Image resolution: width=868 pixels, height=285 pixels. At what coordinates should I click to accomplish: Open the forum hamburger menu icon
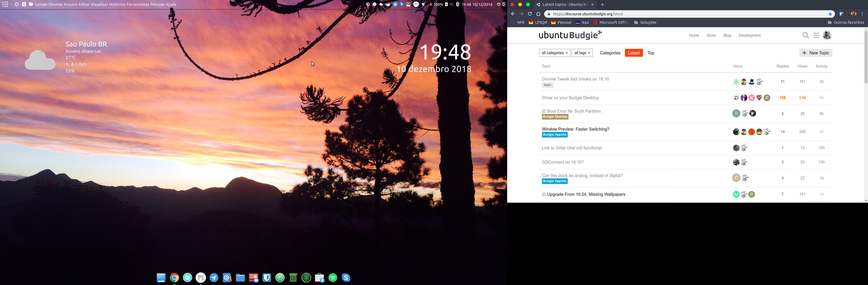point(816,35)
